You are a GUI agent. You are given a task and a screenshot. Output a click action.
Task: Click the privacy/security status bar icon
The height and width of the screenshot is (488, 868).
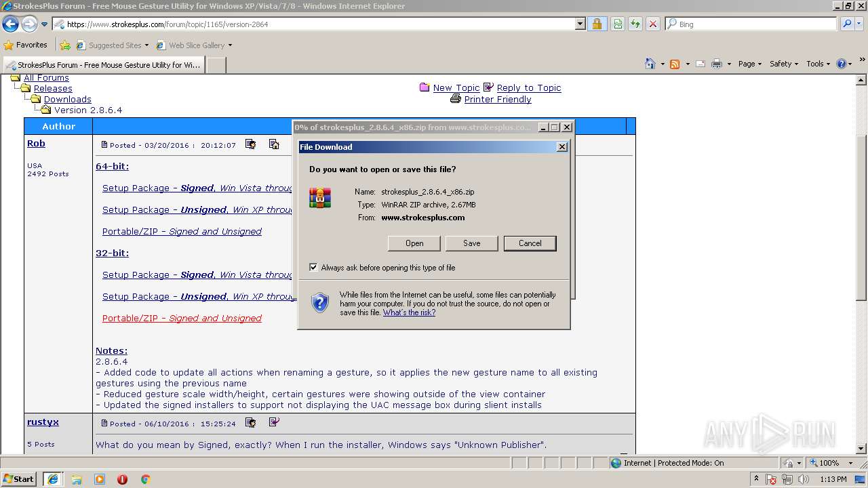click(789, 463)
